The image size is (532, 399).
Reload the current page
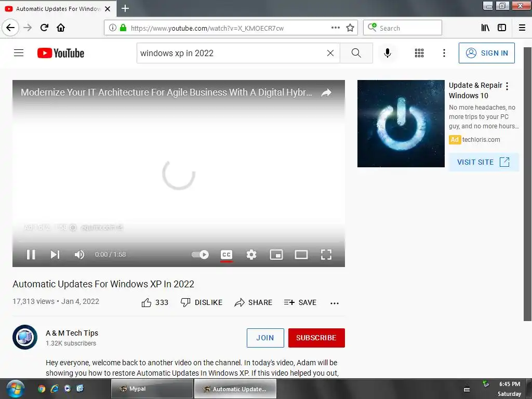tap(44, 28)
